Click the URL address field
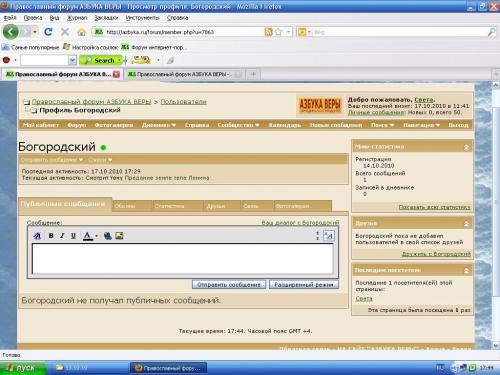 (x=183, y=32)
